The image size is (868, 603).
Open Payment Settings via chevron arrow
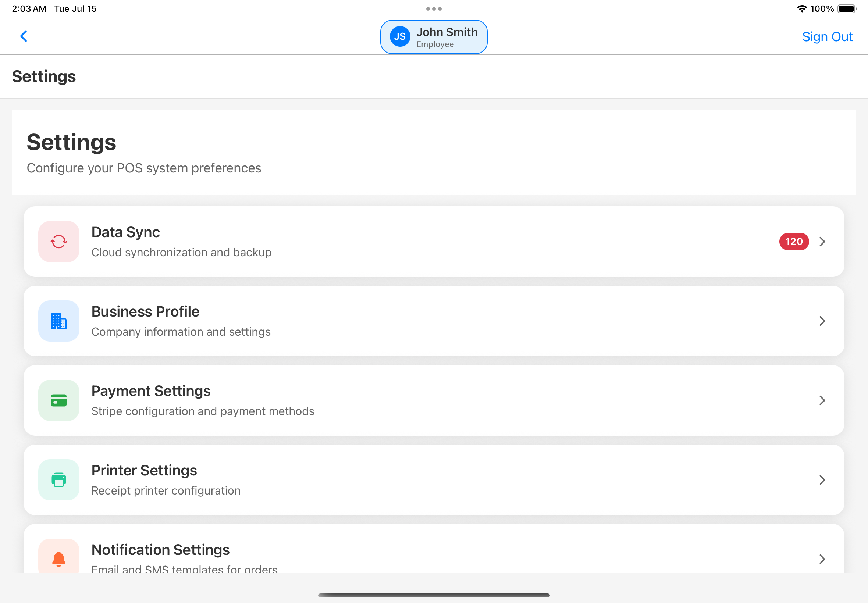(x=822, y=400)
